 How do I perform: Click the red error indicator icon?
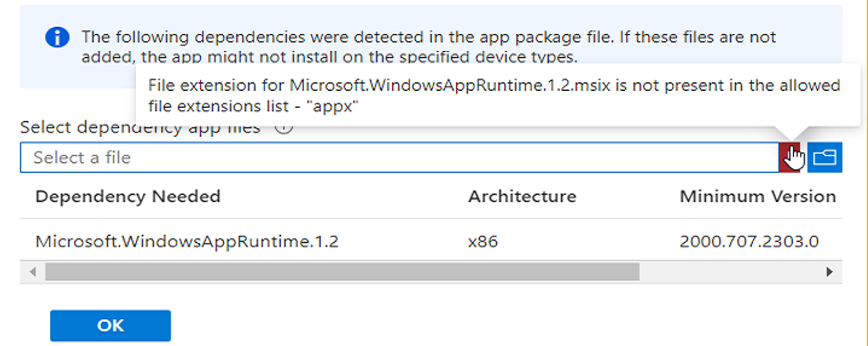[789, 157]
